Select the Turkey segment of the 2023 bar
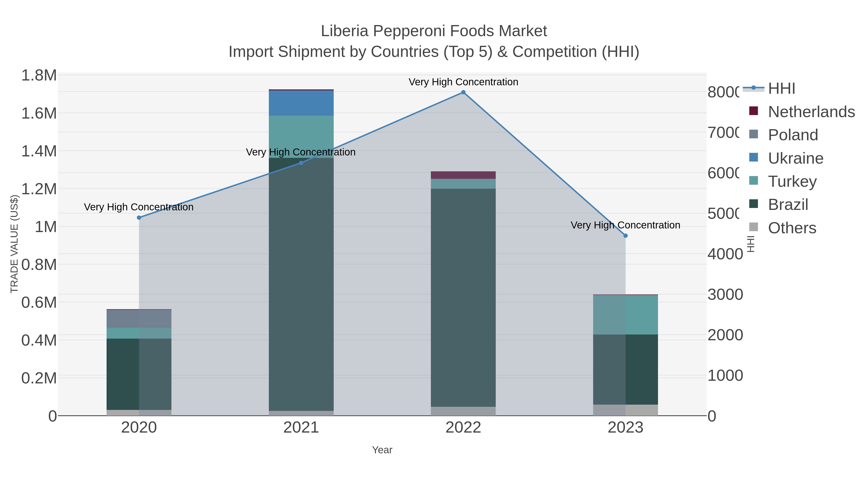Image resolution: width=868 pixels, height=488 pixels. pos(626,315)
